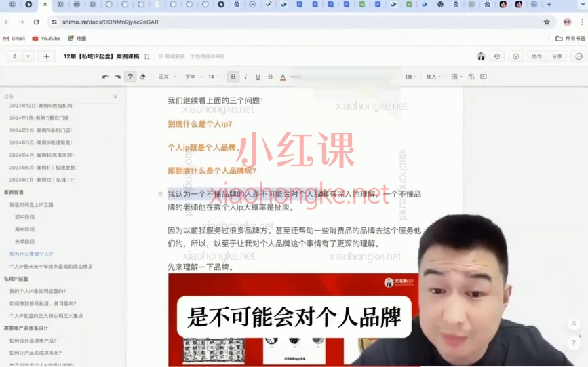The width and height of the screenshot is (588, 367).
Task: Open the Gmail bookmark
Action: point(14,38)
